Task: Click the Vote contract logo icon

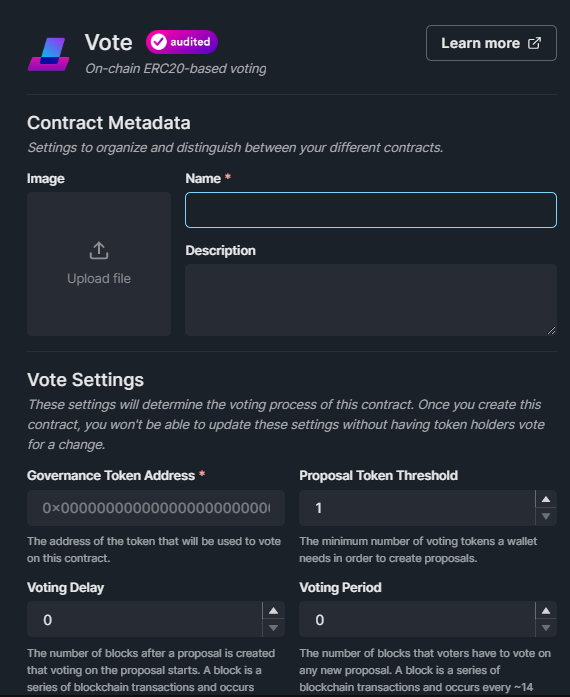Action: pyautogui.click(x=49, y=54)
